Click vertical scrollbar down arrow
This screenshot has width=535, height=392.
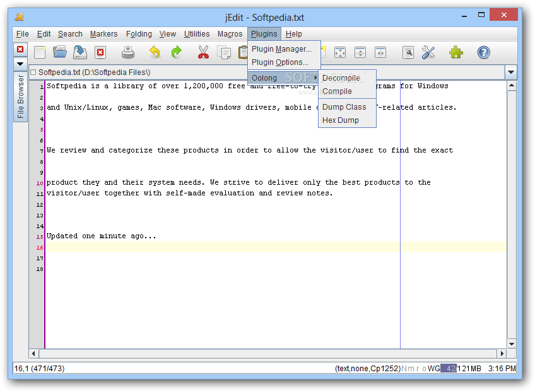[x=512, y=344]
